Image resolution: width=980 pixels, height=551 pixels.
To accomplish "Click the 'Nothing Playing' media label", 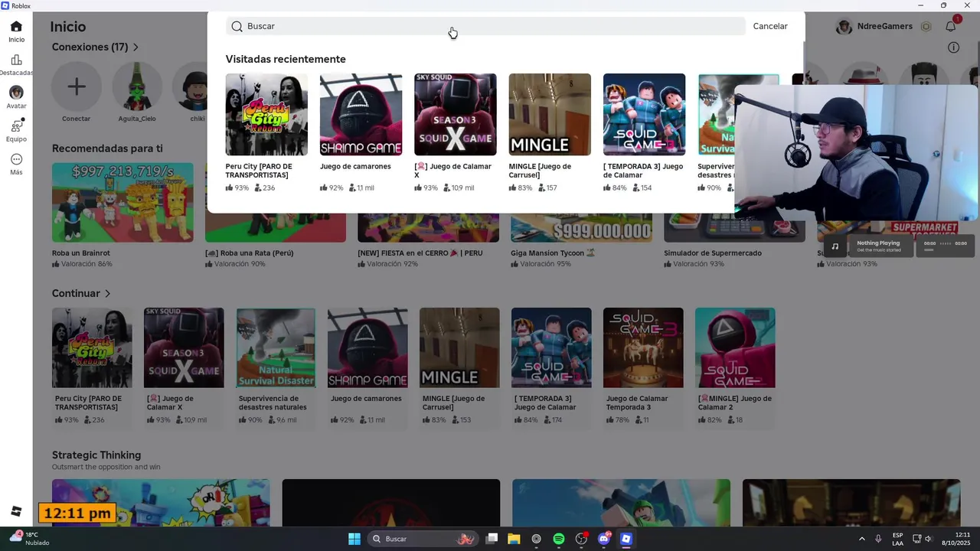I will (878, 243).
